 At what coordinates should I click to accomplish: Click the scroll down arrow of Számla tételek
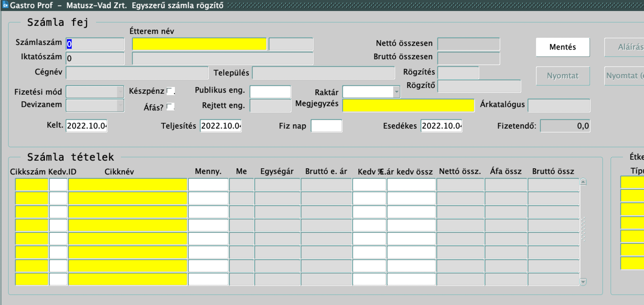point(583,282)
